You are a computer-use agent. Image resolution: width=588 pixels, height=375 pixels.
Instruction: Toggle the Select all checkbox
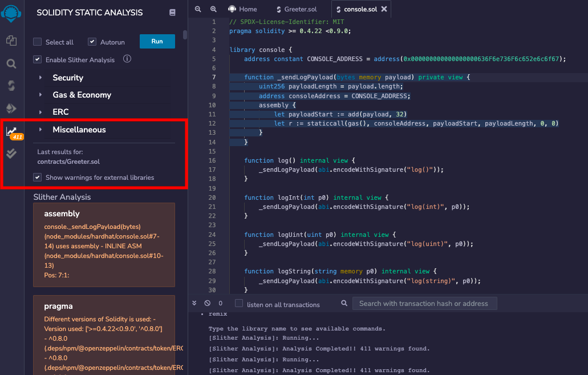click(x=37, y=42)
